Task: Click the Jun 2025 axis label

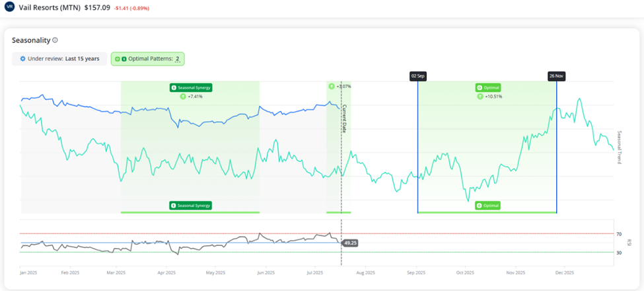Action: coord(266,272)
